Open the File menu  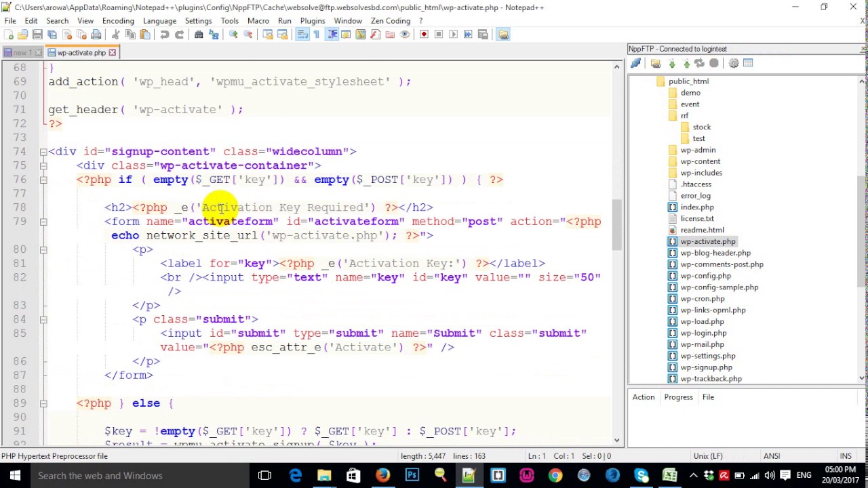(10, 21)
